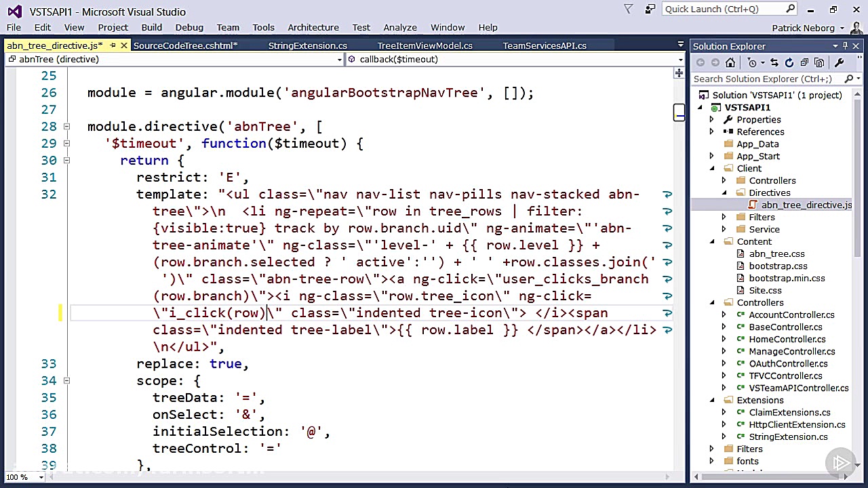Open the active documents list dropdown

(x=680, y=45)
